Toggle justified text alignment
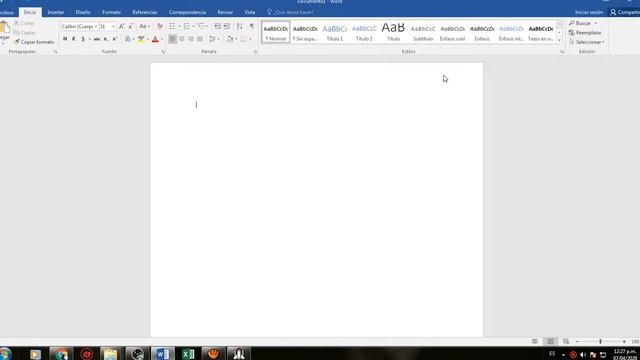This screenshot has height=360, width=640. click(200, 39)
